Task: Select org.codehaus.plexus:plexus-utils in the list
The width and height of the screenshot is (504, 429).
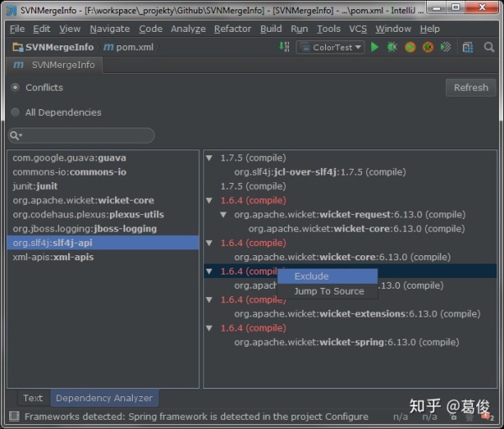Action: click(x=102, y=214)
